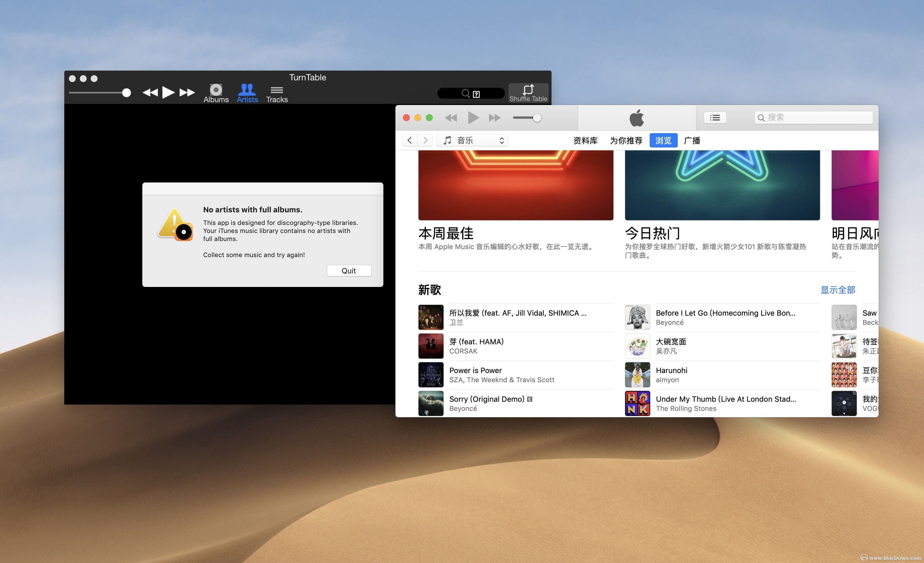Select song Before I Let Go (Homecoming Live)
This screenshot has height=563, width=924.
tap(726, 313)
